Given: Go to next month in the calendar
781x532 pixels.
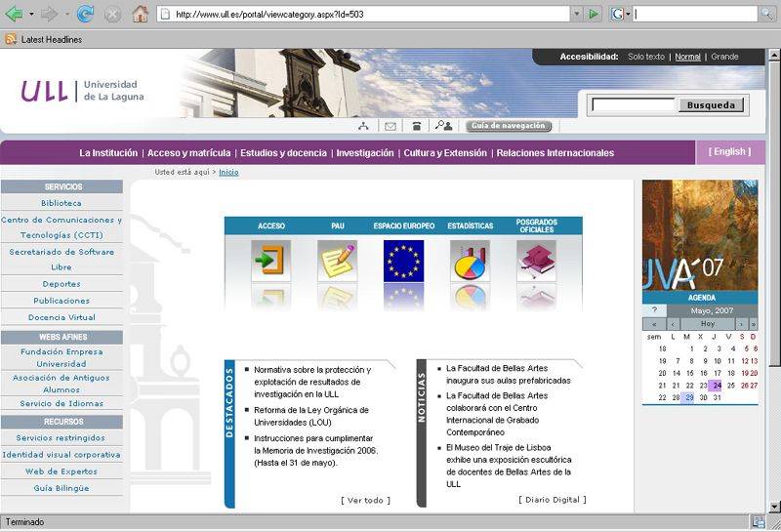Looking at the screenshot, I should (x=742, y=324).
